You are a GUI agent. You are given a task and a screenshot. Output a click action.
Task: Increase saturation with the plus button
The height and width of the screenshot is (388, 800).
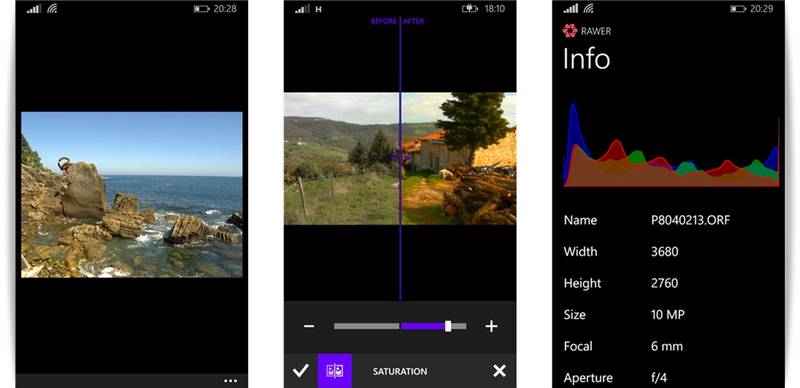491,326
